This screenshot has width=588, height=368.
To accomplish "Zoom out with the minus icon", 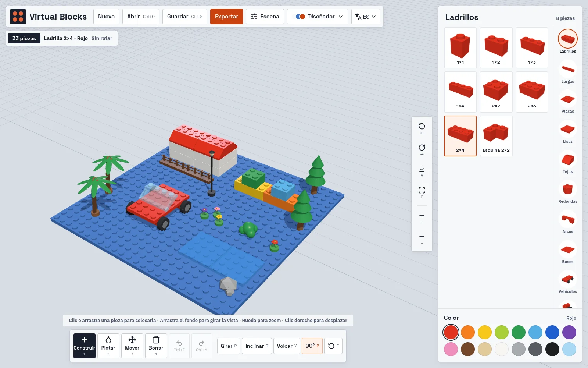I will pyautogui.click(x=422, y=239).
